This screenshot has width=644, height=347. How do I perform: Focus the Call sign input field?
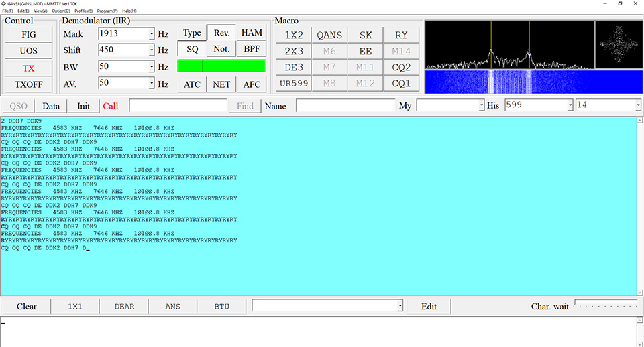point(178,105)
